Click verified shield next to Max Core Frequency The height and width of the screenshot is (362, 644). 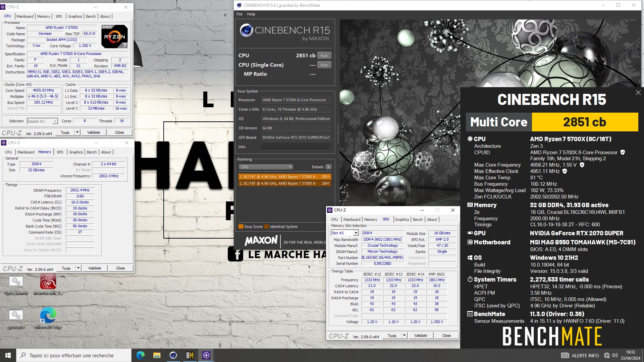(x=582, y=165)
